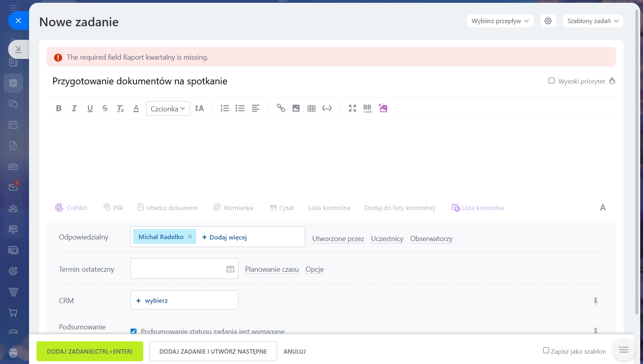Expand Planowanie czasu options
Viewport: 643px width, 364px height.
click(x=272, y=269)
